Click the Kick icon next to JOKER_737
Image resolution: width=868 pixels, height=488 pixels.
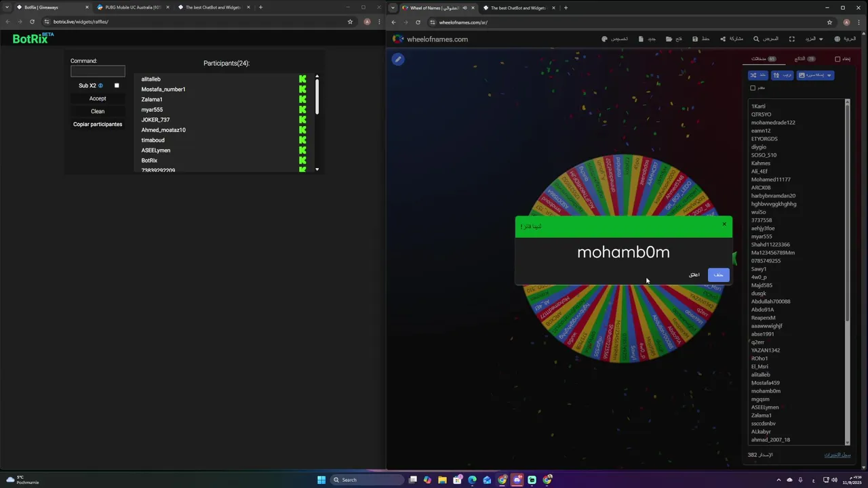pyautogui.click(x=302, y=120)
